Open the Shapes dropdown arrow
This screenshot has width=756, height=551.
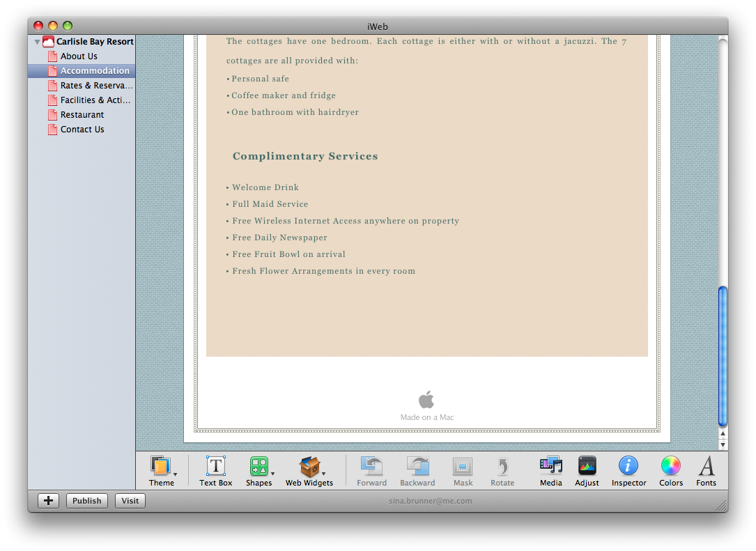273,474
